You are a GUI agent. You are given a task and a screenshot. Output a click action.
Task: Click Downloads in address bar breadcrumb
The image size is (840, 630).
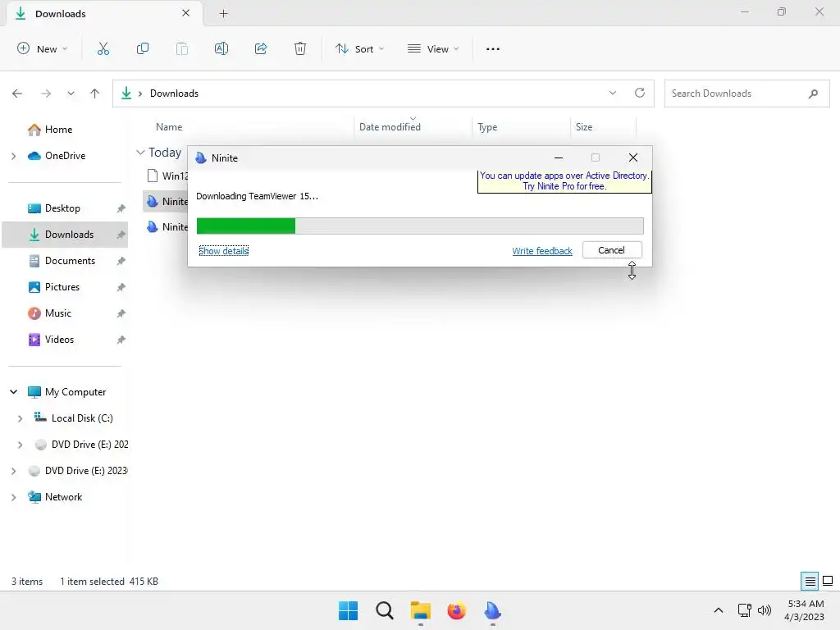174,94
